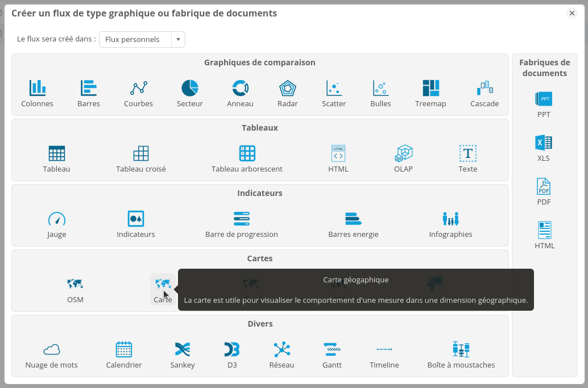Click the dropdown arrow beside Flux personnels
Viewport: 588px width, 388px height.
(x=178, y=40)
